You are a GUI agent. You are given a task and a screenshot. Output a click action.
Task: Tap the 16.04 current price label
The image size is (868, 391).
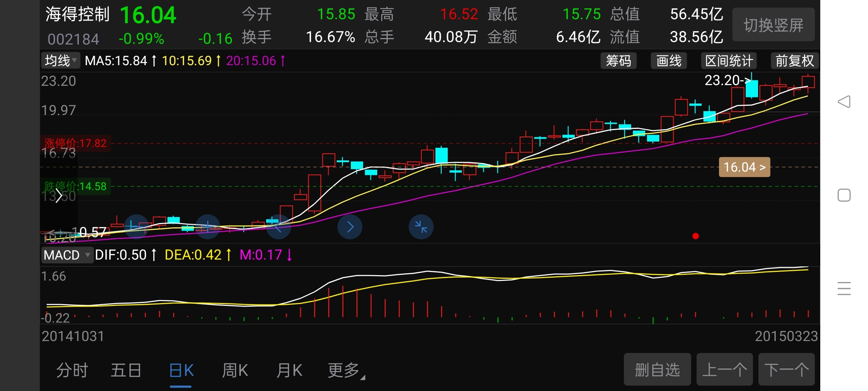[x=744, y=167]
